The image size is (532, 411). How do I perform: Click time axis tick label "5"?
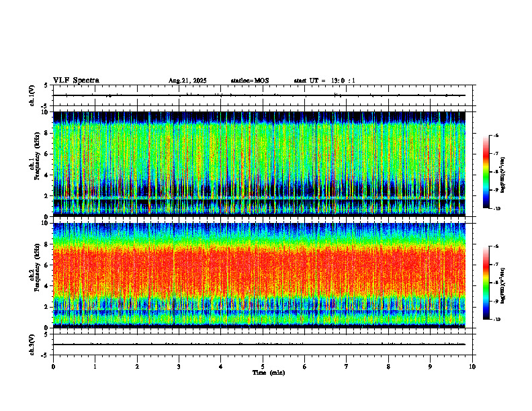click(263, 367)
